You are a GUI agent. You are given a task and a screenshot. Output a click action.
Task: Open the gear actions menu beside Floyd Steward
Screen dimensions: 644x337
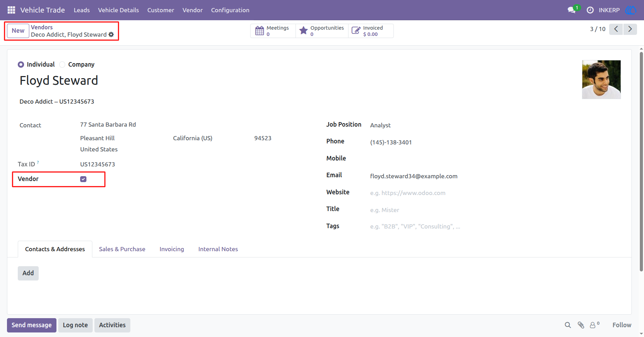point(111,35)
